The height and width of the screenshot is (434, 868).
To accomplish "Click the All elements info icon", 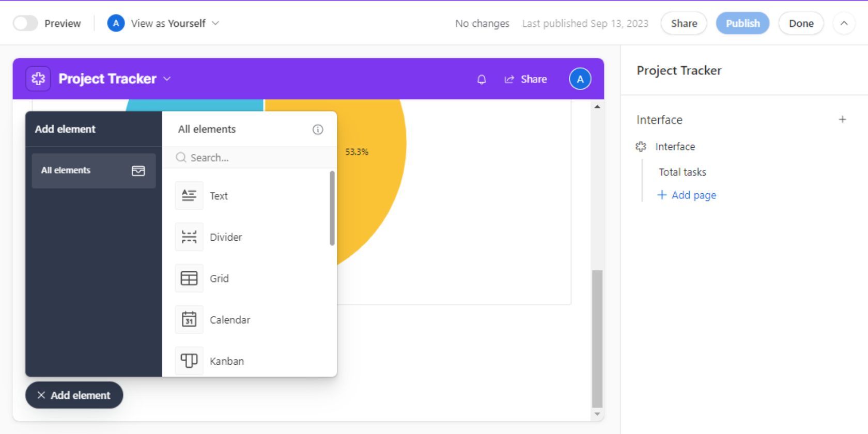I will click(x=318, y=130).
